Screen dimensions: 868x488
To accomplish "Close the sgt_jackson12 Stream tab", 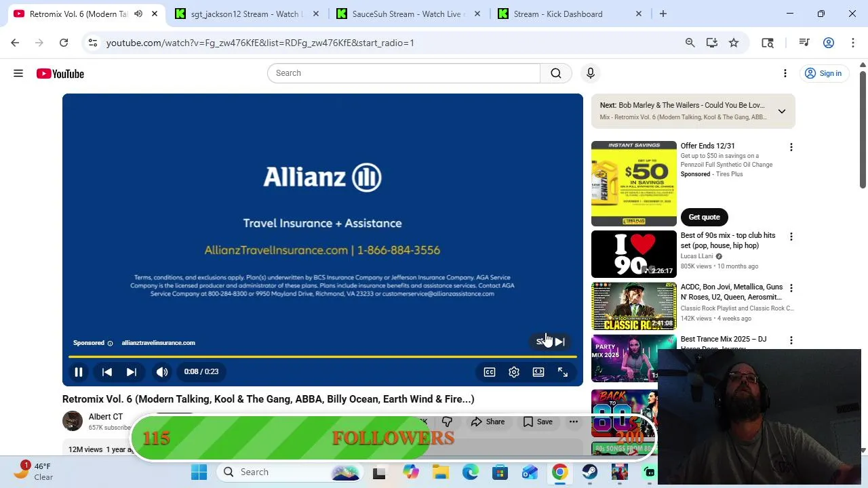I will click(316, 14).
